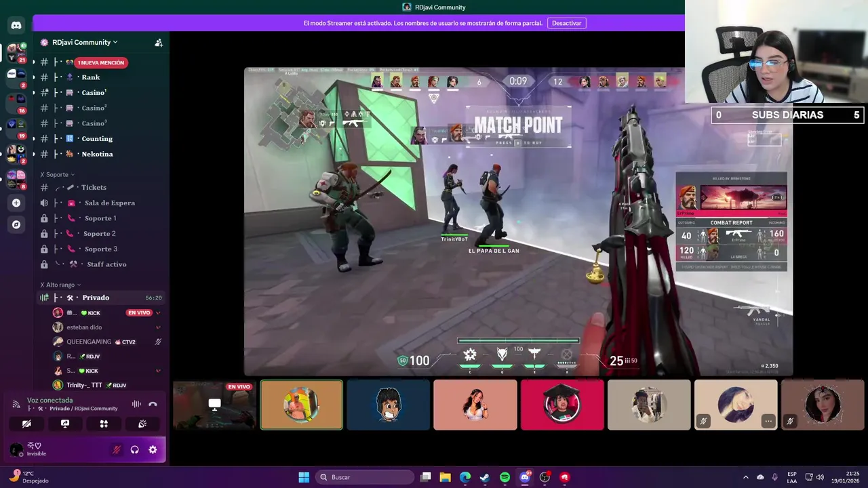Open File Explorer from taskbar

tap(446, 477)
